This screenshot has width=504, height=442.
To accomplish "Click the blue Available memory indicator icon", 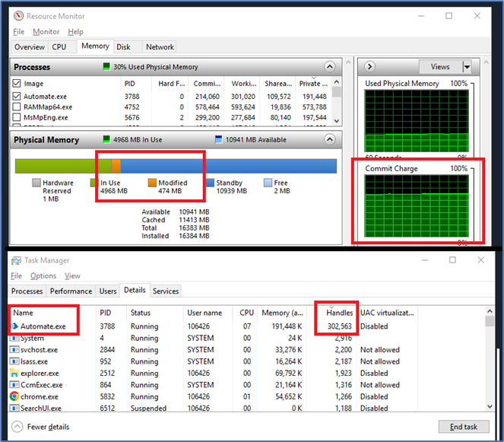I will pos(219,139).
